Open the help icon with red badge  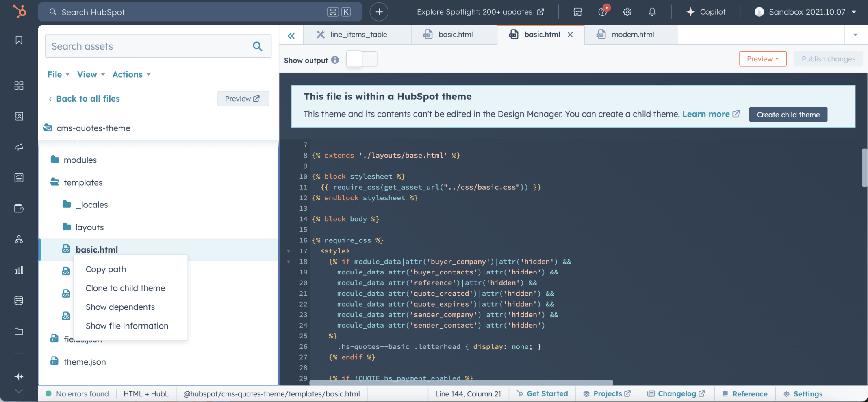tap(603, 11)
